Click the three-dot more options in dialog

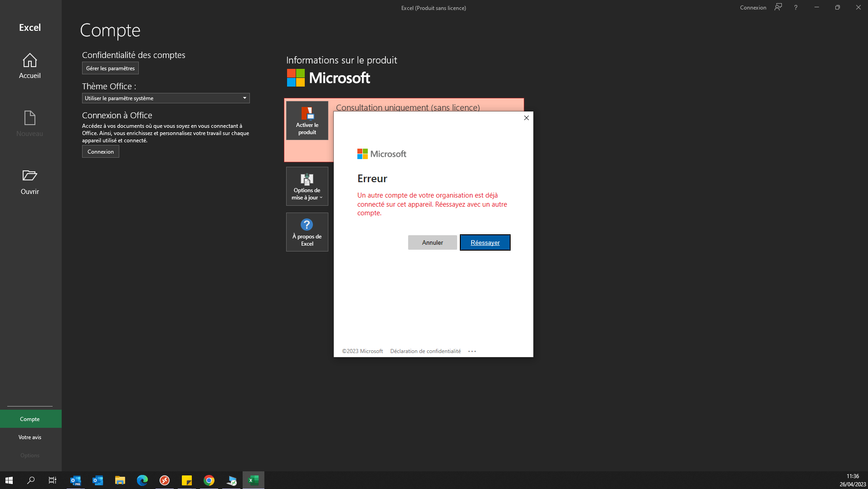coord(472,351)
